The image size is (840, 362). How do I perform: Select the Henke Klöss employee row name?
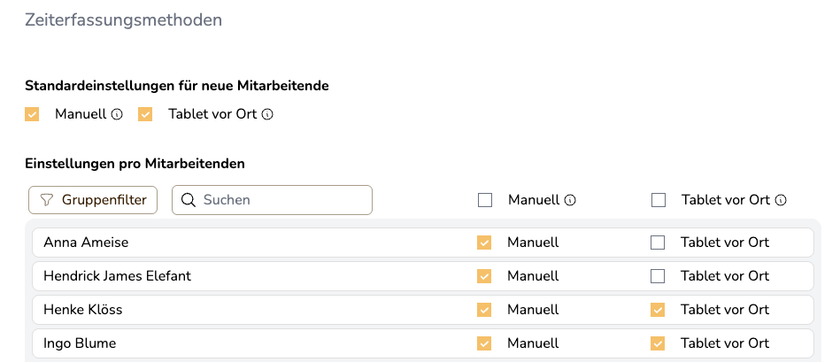click(83, 310)
